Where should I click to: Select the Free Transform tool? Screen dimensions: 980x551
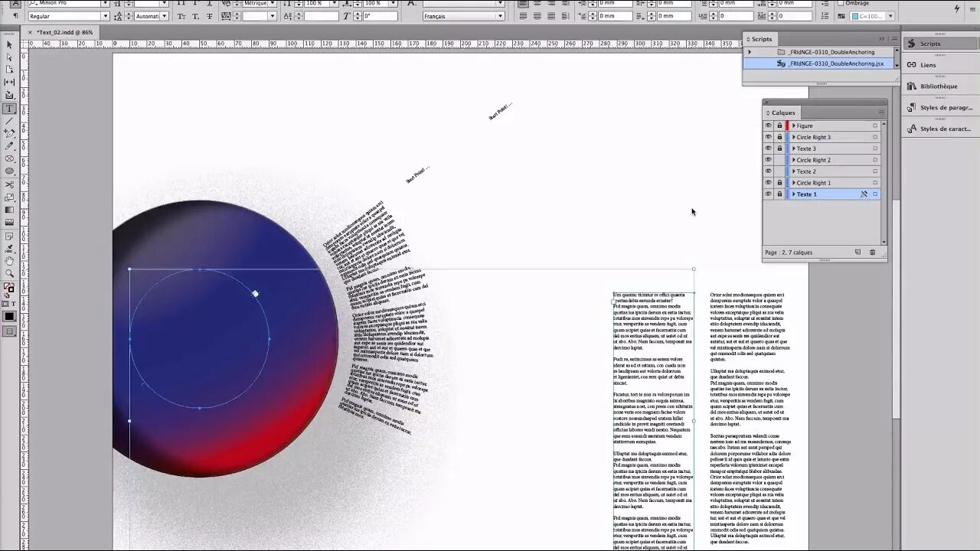[x=9, y=197]
